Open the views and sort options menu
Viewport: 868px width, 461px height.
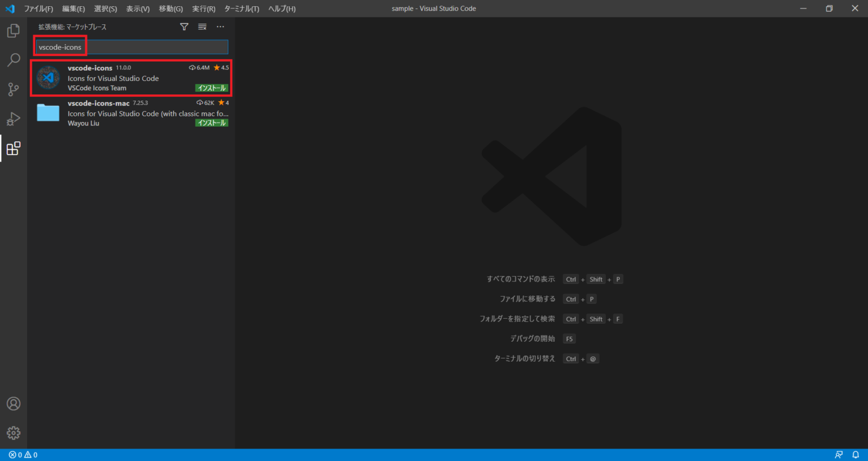tap(202, 27)
